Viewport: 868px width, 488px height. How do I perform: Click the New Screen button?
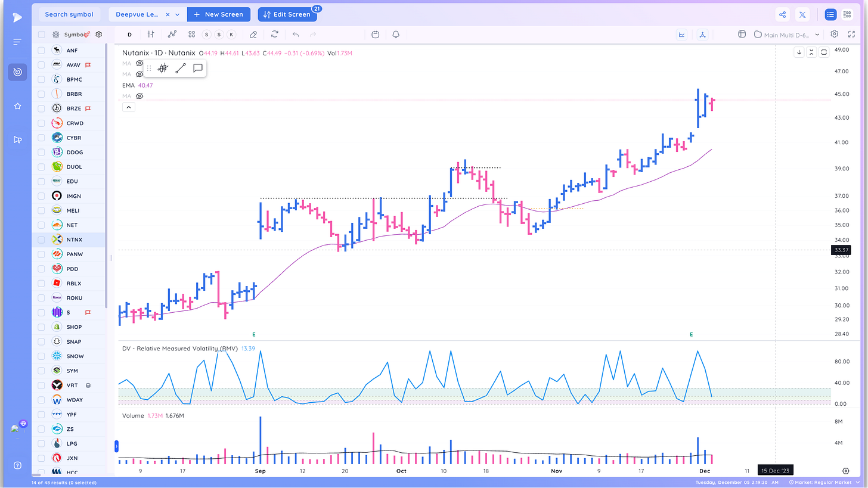point(219,14)
